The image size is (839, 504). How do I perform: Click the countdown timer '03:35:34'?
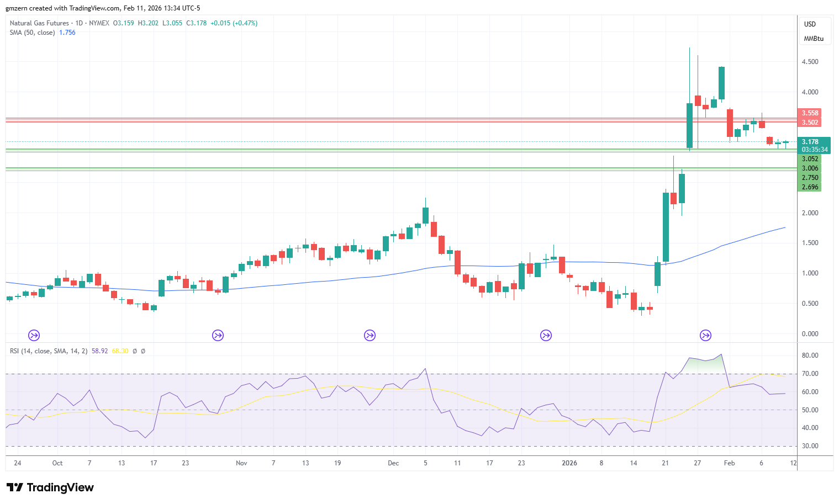815,150
